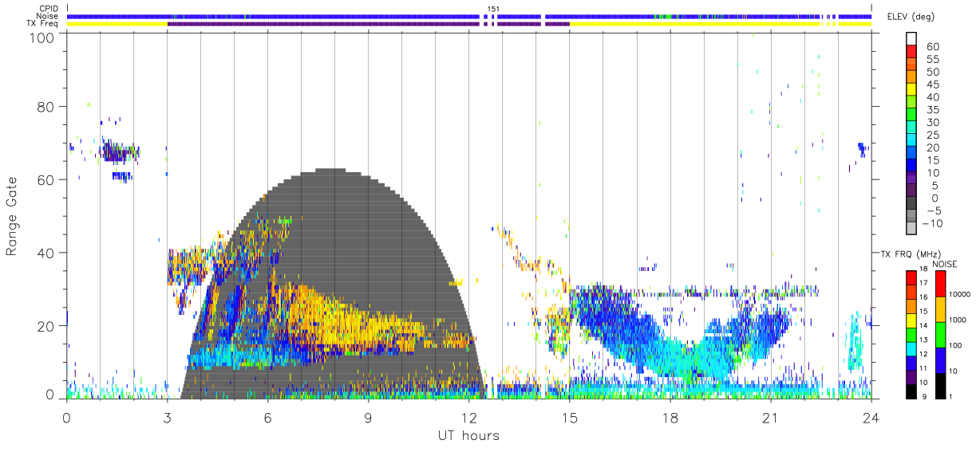Click the ELEV (deg) color bar title
Image resolution: width=980 pixels, height=452 pixels.
911,16
